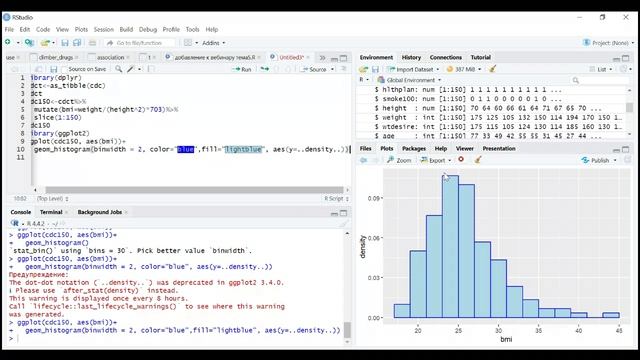Click the Source button in editor
The image size is (640, 360).
314,69
